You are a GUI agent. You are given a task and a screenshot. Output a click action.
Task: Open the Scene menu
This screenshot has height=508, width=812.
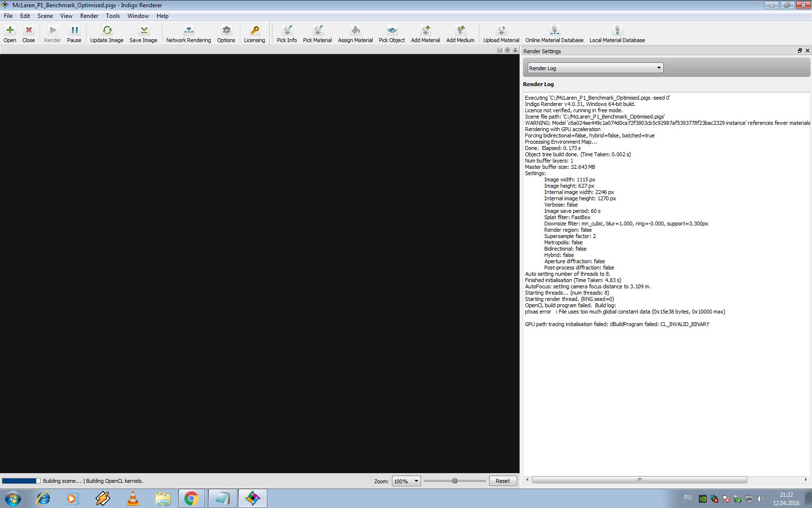pos(45,16)
